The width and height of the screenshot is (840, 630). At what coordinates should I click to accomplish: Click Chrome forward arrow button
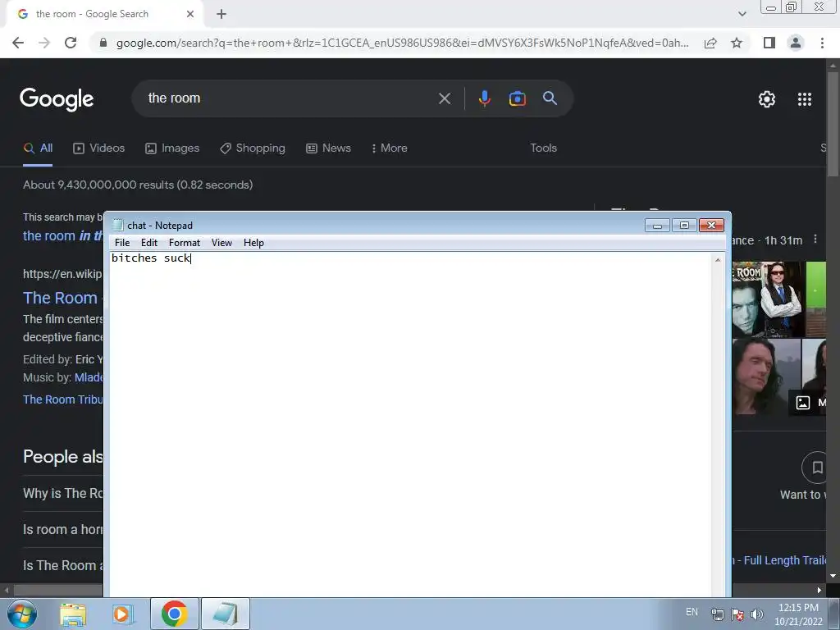(44, 43)
